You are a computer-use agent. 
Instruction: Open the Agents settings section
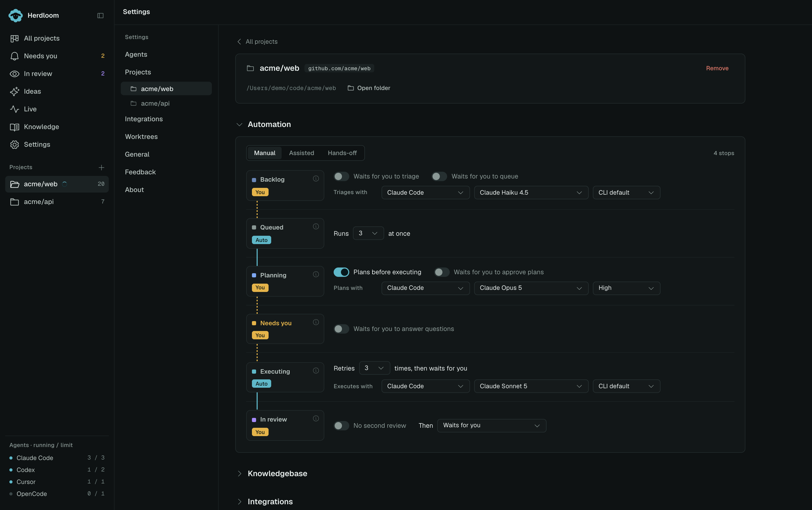[136, 55]
